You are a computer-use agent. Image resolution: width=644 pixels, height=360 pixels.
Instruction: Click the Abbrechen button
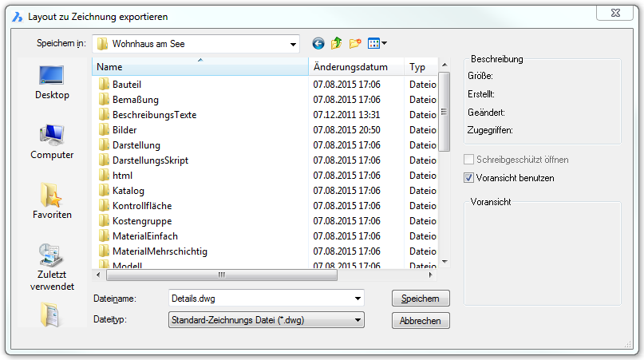click(x=421, y=321)
